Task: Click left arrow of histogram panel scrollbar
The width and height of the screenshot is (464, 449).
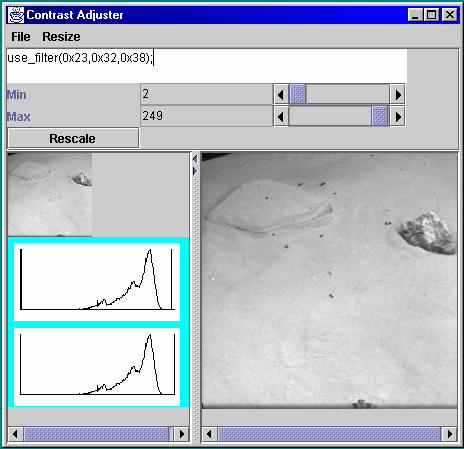Action: point(15,434)
